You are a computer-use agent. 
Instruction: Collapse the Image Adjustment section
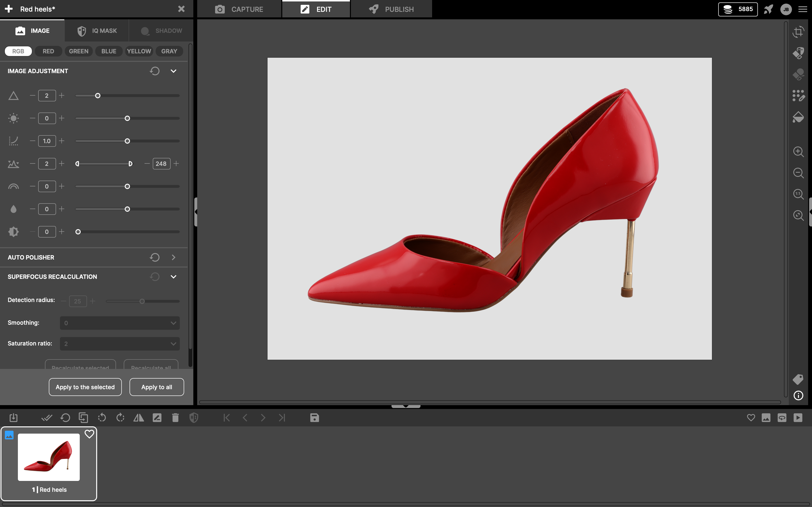click(x=174, y=71)
